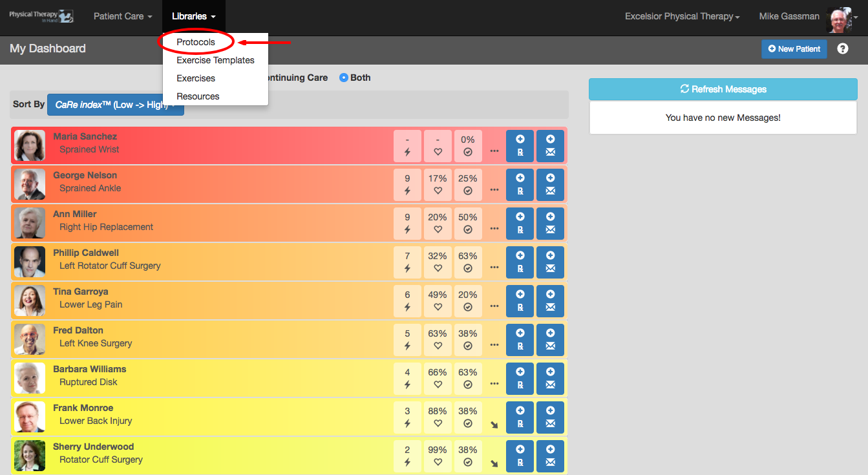
Task: Add prescription for Maria Sanchez
Action: point(520,146)
